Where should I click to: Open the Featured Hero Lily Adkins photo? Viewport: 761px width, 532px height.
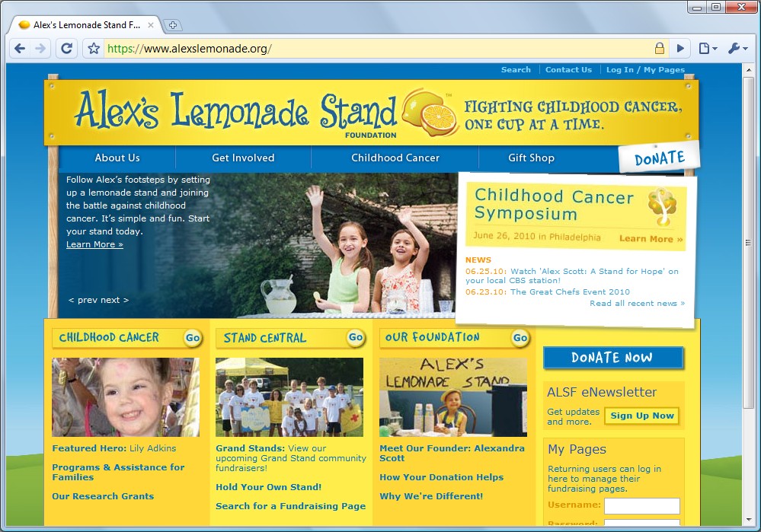coord(126,397)
